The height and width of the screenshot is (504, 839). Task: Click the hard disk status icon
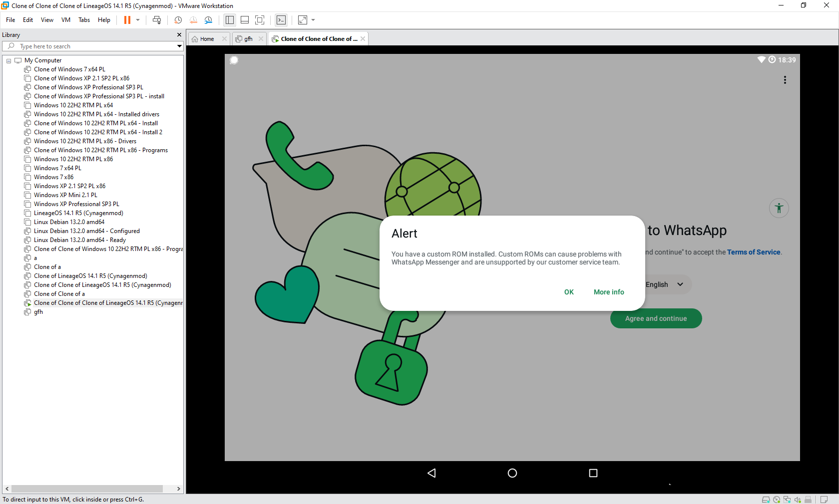(766, 500)
